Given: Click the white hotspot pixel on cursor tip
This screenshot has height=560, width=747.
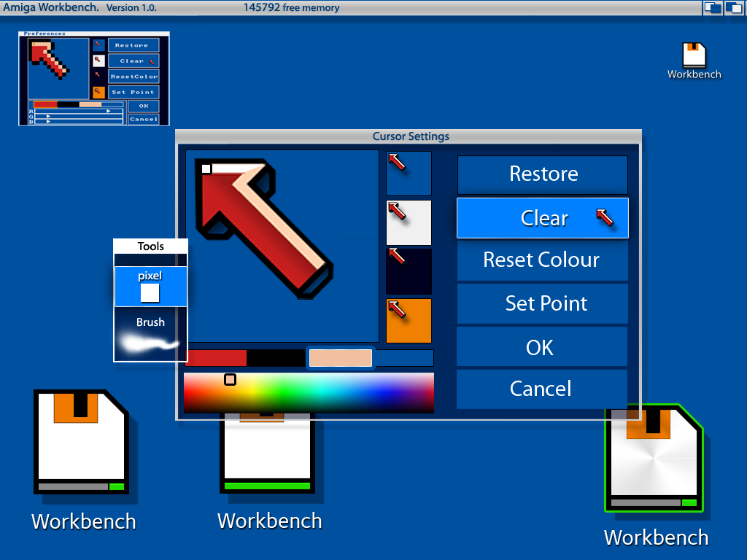Looking at the screenshot, I should pyautogui.click(x=206, y=168).
